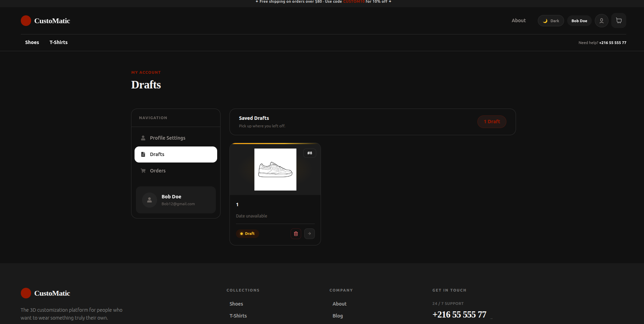
Task: Click Bob Doe avatar in navigation card
Action: coord(150,200)
